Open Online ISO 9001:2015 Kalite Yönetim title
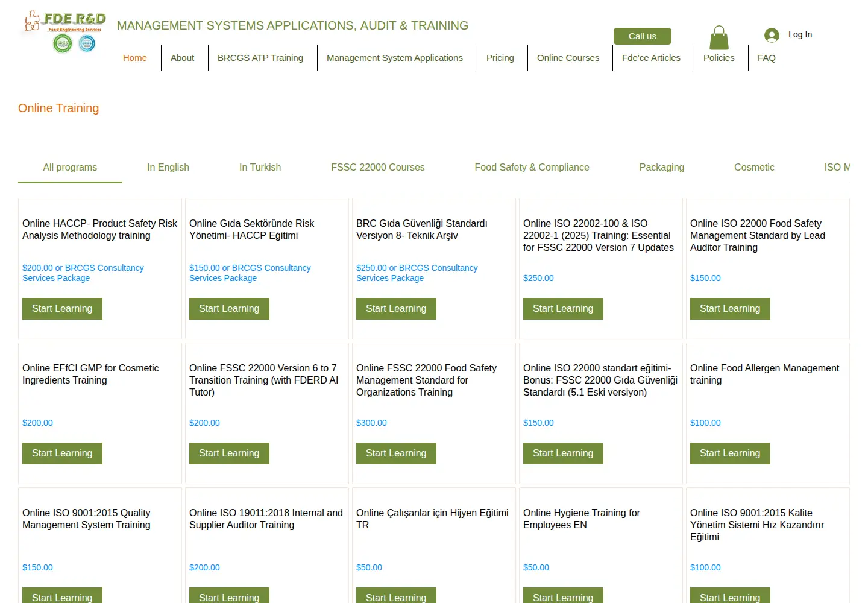The height and width of the screenshot is (603, 868). [x=757, y=525]
